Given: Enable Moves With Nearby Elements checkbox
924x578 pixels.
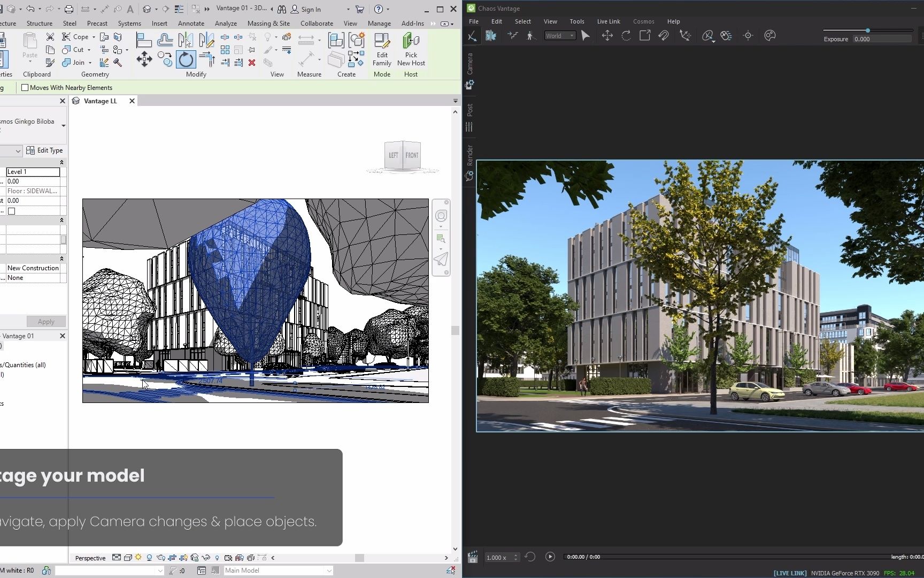Looking at the screenshot, I should [25, 88].
